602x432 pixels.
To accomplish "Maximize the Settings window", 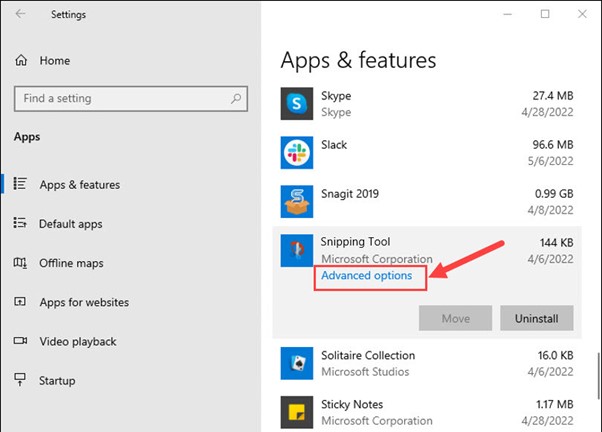I will [545, 14].
